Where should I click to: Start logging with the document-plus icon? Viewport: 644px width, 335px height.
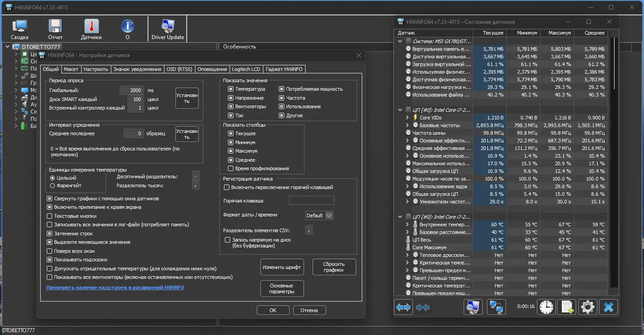pyautogui.click(x=567, y=307)
